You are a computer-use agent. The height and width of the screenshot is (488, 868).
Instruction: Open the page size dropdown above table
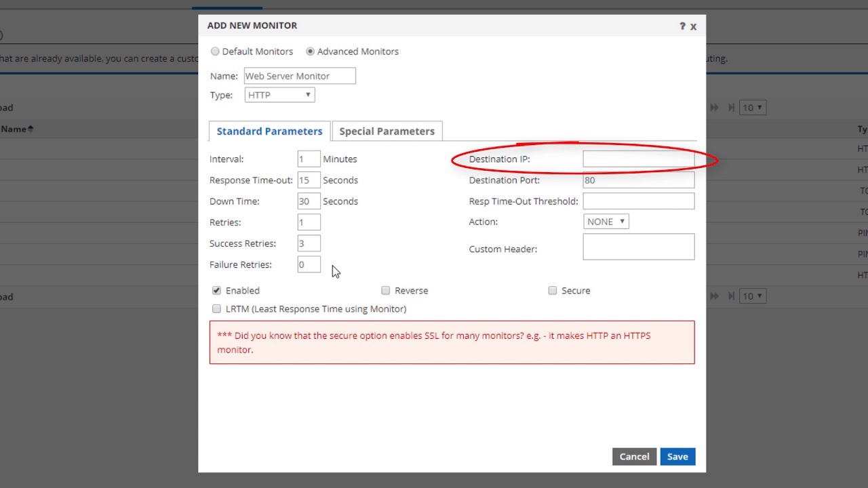753,107
